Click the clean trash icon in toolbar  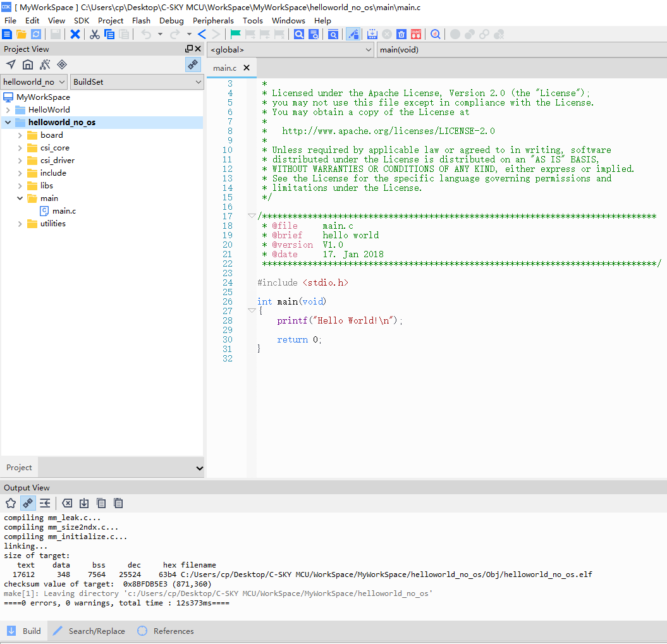(x=401, y=35)
